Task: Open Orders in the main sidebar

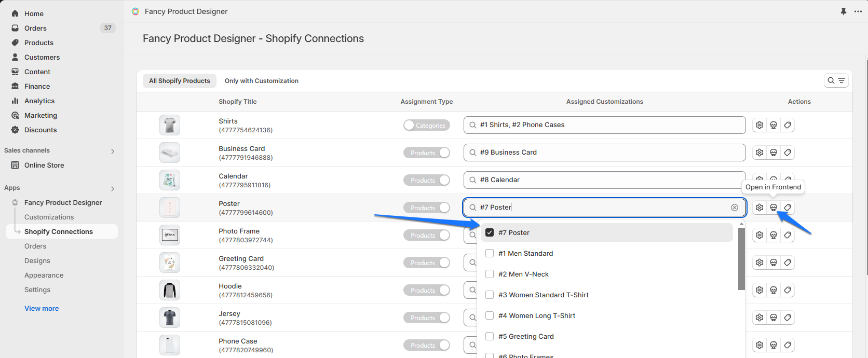Action: (x=35, y=28)
